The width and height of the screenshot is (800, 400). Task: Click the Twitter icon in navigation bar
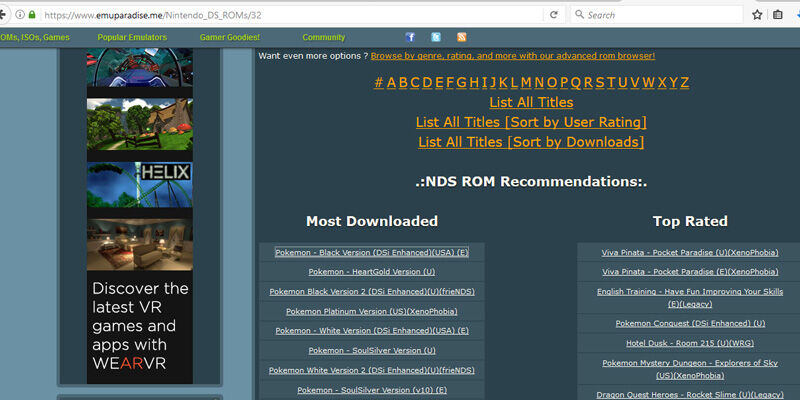point(436,37)
